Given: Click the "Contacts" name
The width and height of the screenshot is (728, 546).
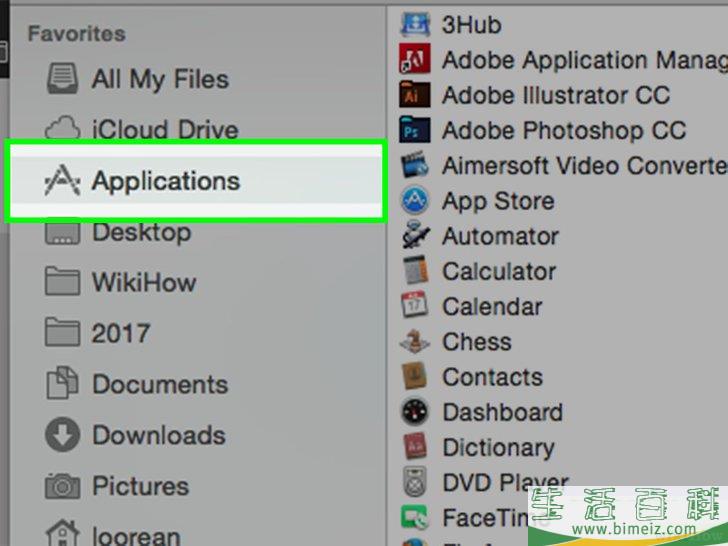Looking at the screenshot, I should (493, 377).
